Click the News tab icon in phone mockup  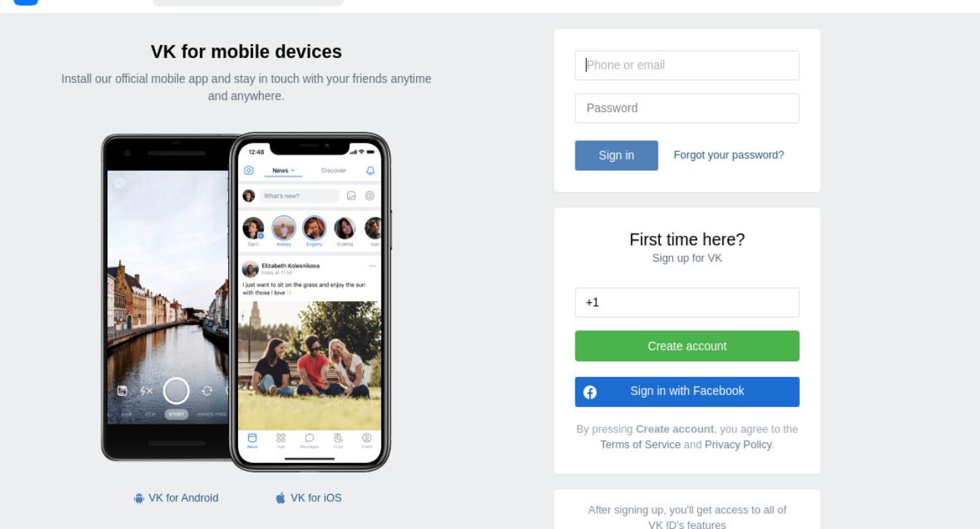coord(252,439)
